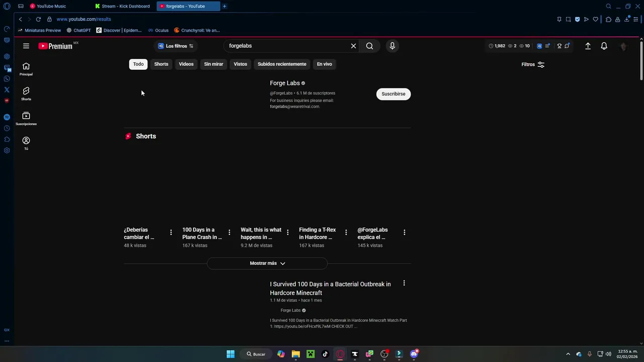The width and height of the screenshot is (644, 362).
Task: Pin the page with the pin icon
Action: (x=559, y=19)
